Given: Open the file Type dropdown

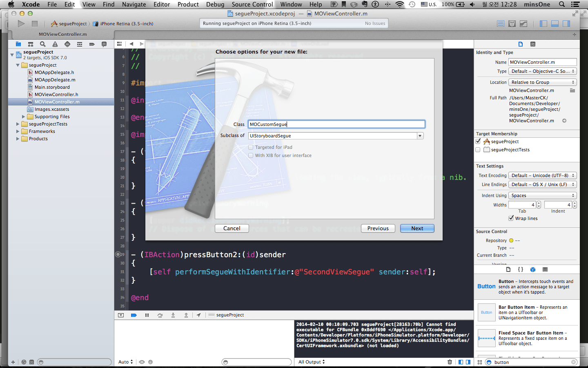Looking at the screenshot, I should pos(542,71).
